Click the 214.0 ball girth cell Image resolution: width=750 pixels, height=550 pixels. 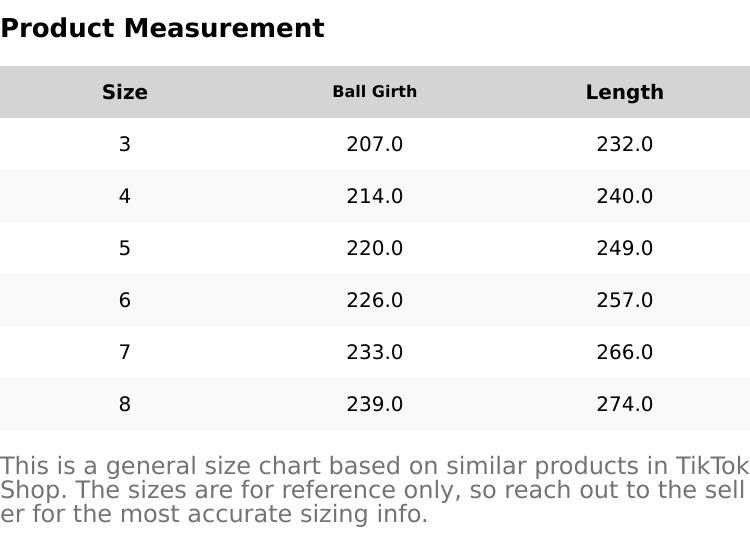click(x=375, y=196)
